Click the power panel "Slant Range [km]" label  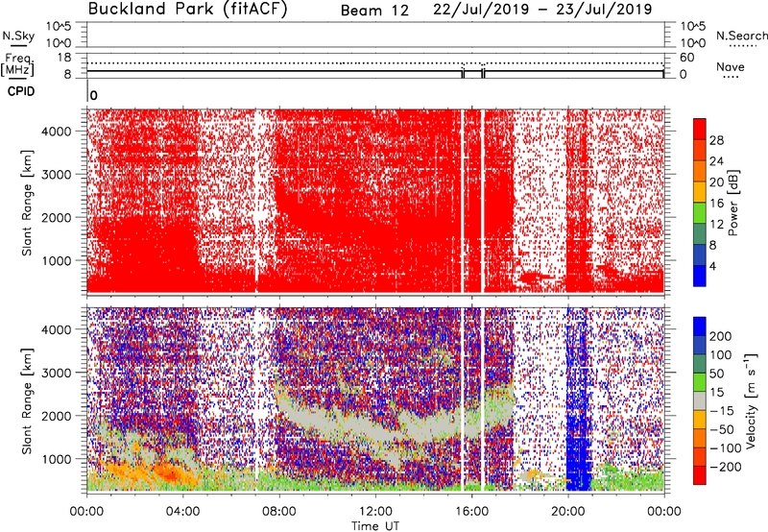[27, 203]
